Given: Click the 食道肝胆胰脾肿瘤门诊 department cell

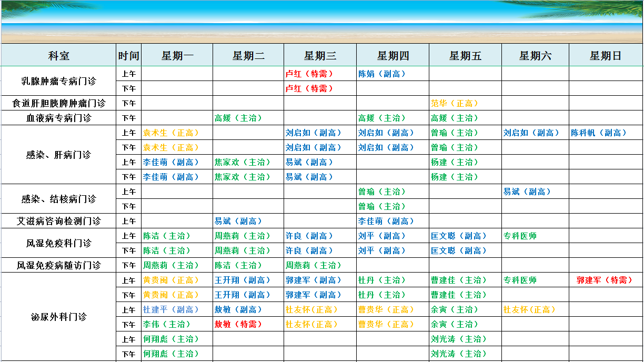Looking at the screenshot, I should pyautogui.click(x=58, y=103).
